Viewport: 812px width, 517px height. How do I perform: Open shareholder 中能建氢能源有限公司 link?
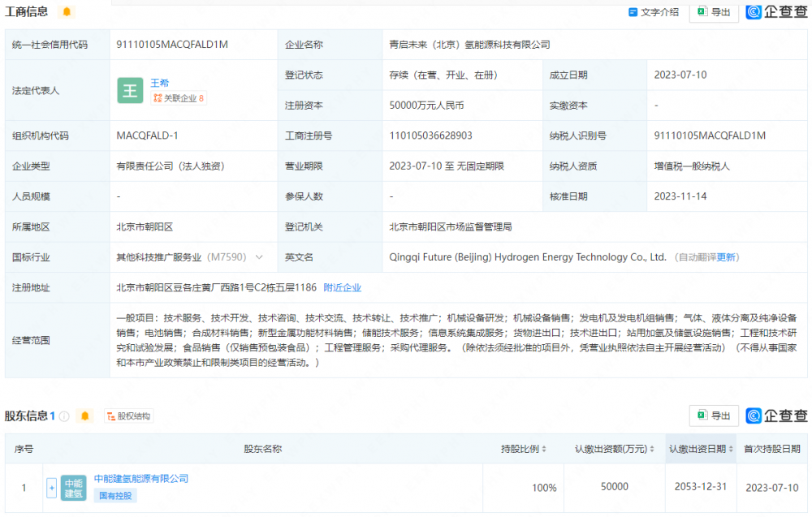(141, 479)
